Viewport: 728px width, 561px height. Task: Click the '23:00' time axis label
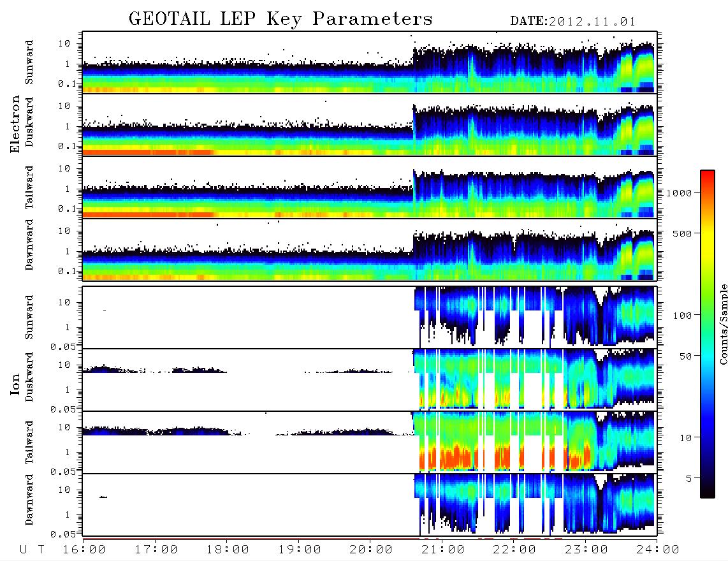tap(586, 550)
